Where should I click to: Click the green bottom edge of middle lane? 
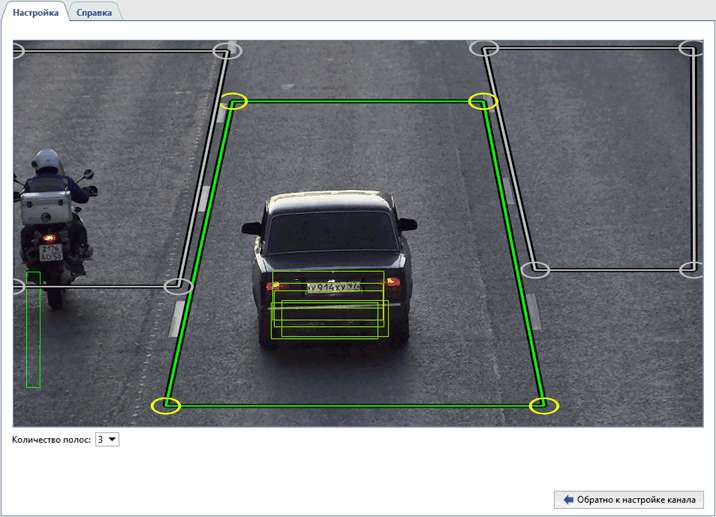[x=355, y=405]
